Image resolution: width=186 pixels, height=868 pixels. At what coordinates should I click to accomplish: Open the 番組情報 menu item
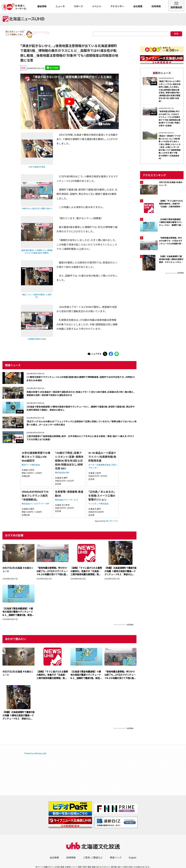tap(42, 6)
